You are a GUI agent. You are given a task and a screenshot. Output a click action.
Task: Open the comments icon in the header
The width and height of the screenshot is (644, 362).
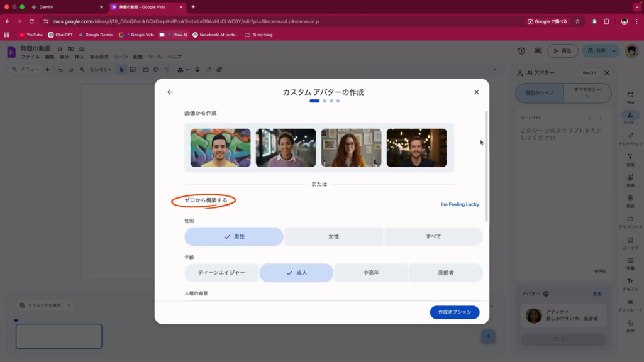click(538, 51)
